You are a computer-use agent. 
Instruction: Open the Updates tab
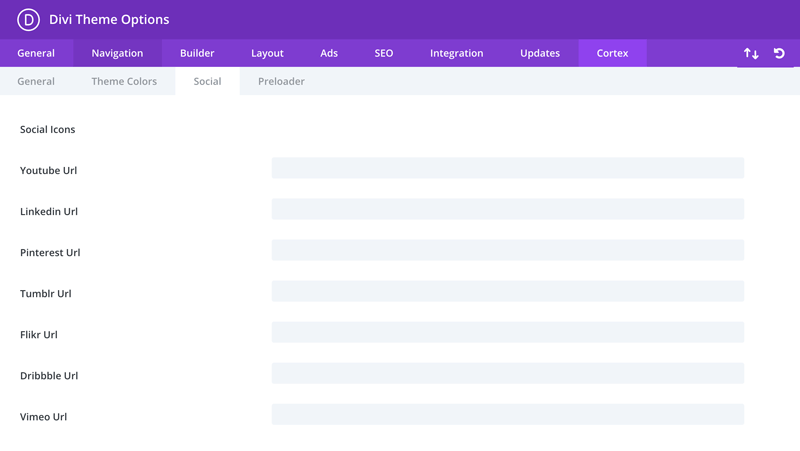[540, 53]
